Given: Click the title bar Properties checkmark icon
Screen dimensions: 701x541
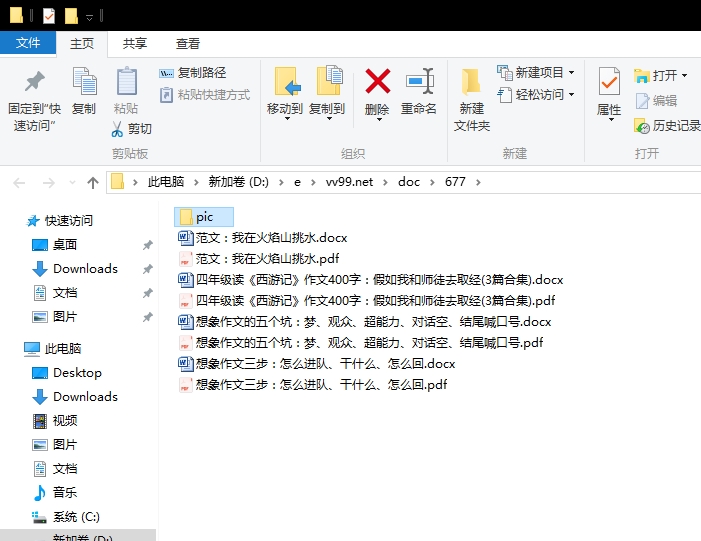Looking at the screenshot, I should pyautogui.click(x=49, y=16).
